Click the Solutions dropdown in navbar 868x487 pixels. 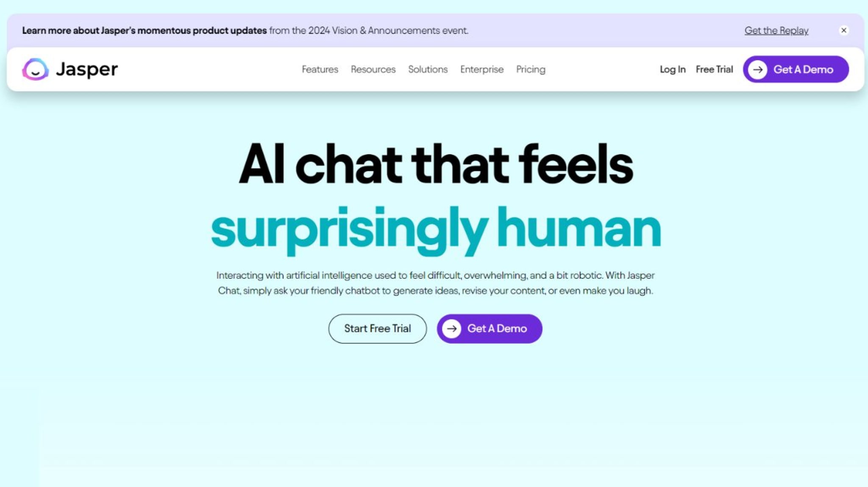pos(428,69)
